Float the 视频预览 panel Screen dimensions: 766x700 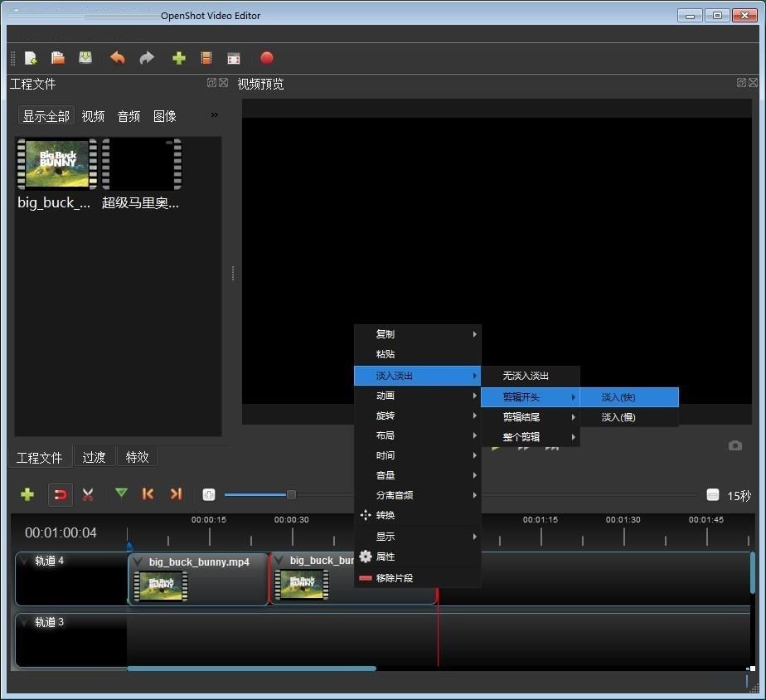(x=741, y=83)
